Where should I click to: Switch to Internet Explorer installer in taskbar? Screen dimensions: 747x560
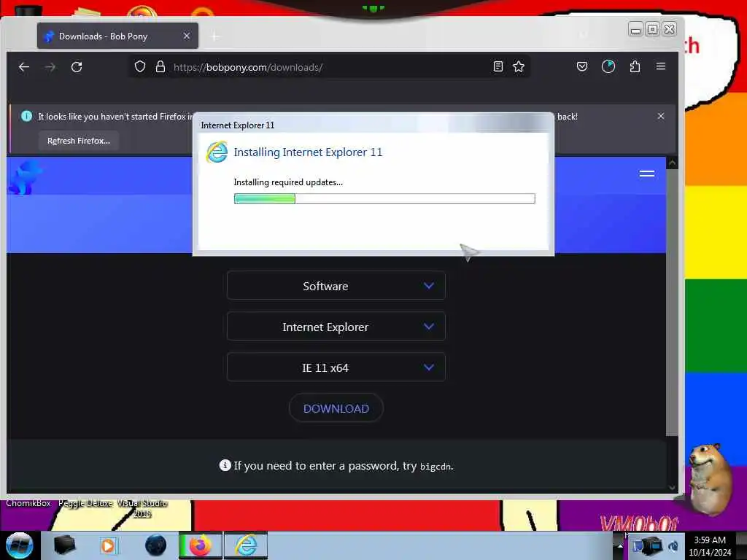246,545
